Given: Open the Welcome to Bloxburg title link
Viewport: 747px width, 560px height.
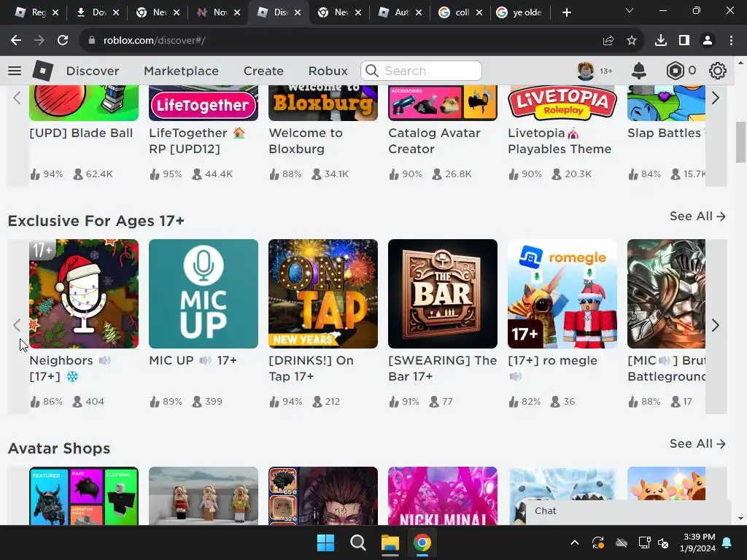Looking at the screenshot, I should point(306,141).
